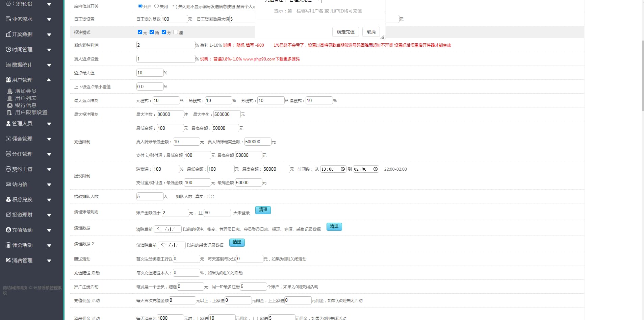Click the 系统彩种利润 input field

coord(165,45)
